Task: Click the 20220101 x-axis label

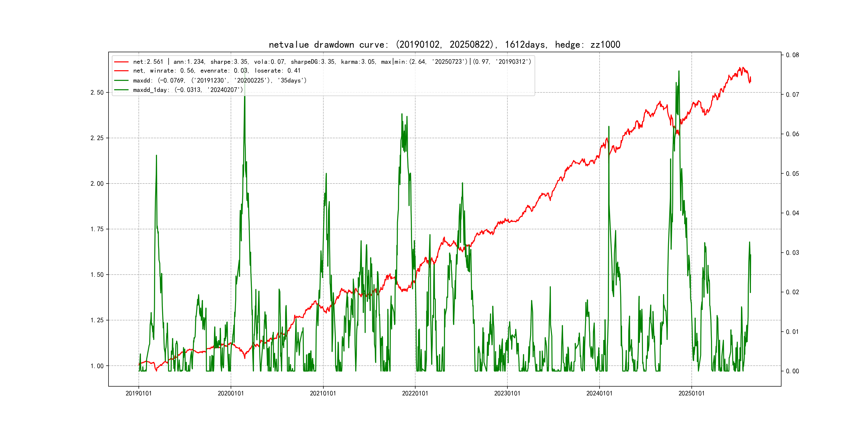Action: coord(415,393)
